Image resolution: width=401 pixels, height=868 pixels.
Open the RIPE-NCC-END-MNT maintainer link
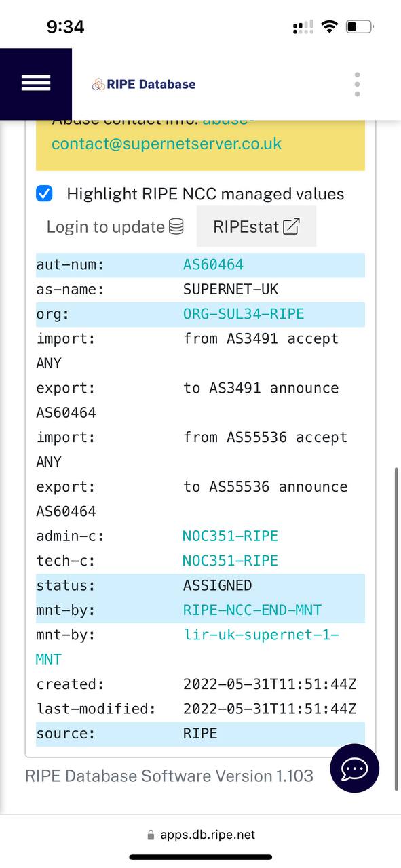tap(252, 610)
